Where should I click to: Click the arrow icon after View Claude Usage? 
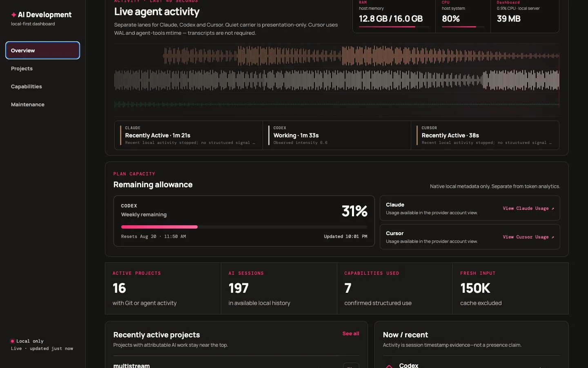click(553, 209)
